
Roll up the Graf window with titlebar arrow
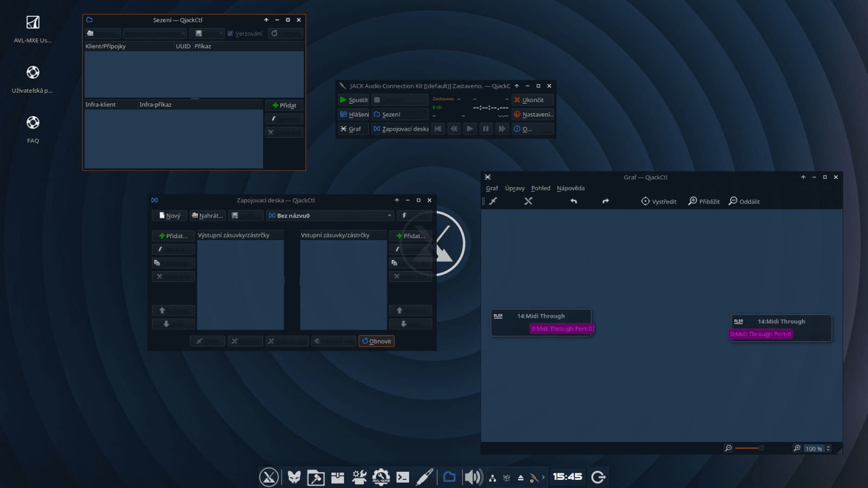pyautogui.click(x=803, y=177)
